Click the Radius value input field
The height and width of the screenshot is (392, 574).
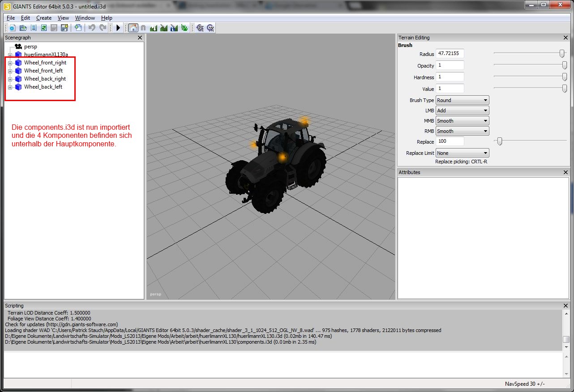[450, 54]
